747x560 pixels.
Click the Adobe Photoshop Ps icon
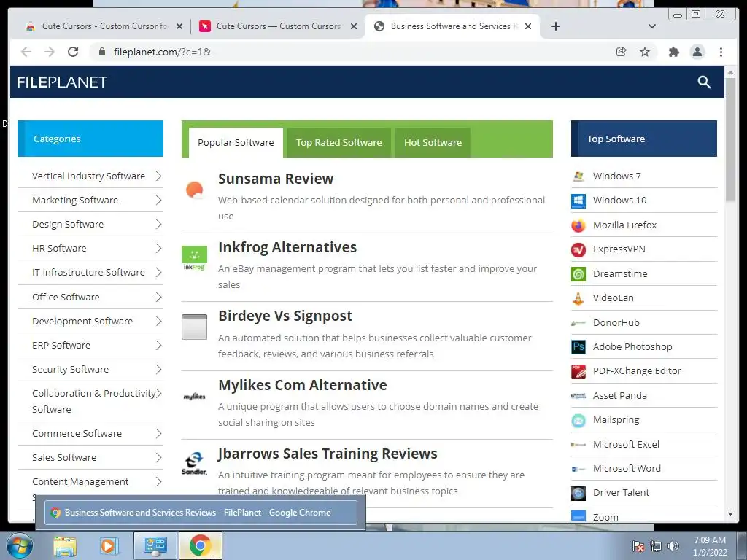(x=578, y=346)
